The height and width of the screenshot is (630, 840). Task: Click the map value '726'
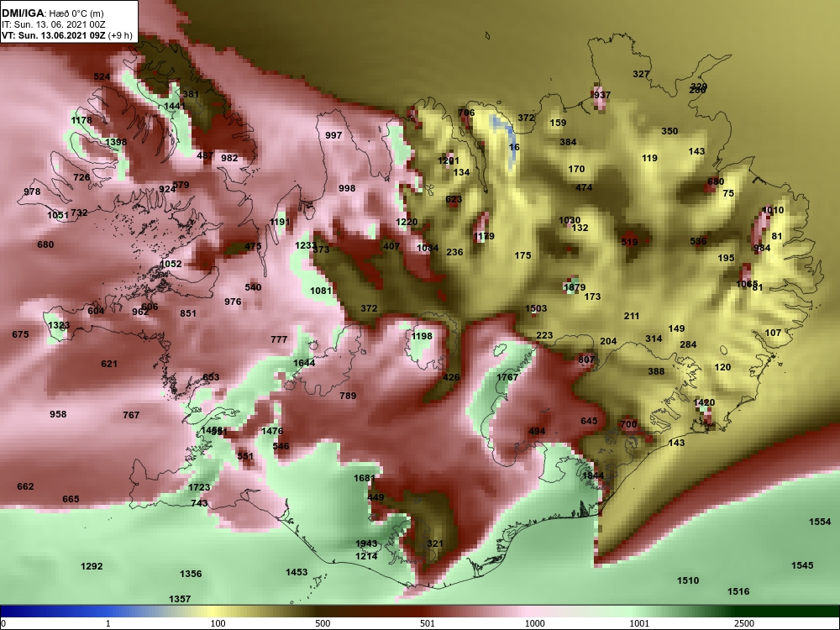pos(81,177)
